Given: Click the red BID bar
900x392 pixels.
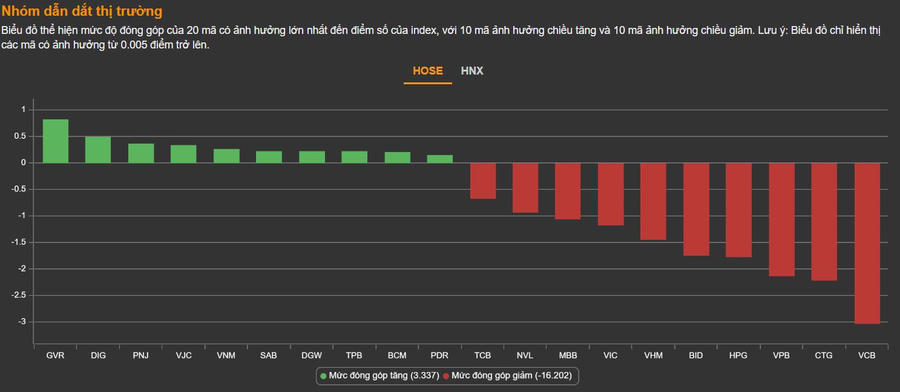Looking at the screenshot, I should pos(696,209).
